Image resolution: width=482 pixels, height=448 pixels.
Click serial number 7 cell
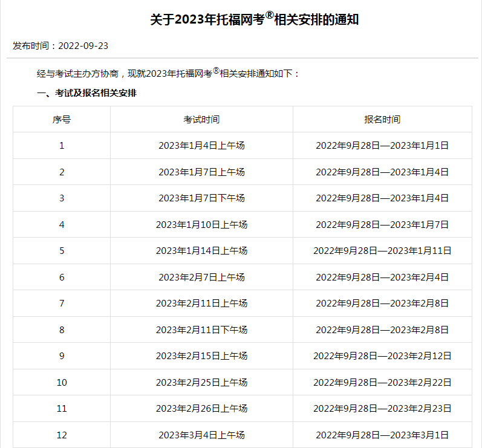[x=62, y=304]
